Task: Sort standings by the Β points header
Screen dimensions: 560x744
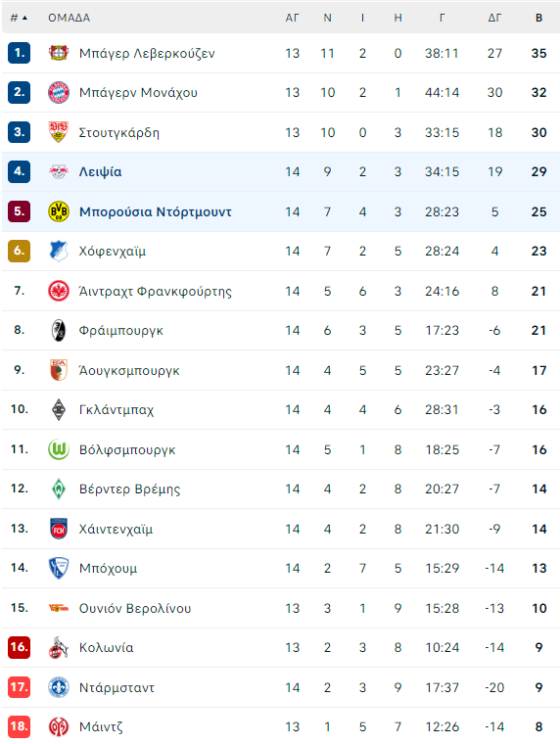Action: click(x=538, y=18)
